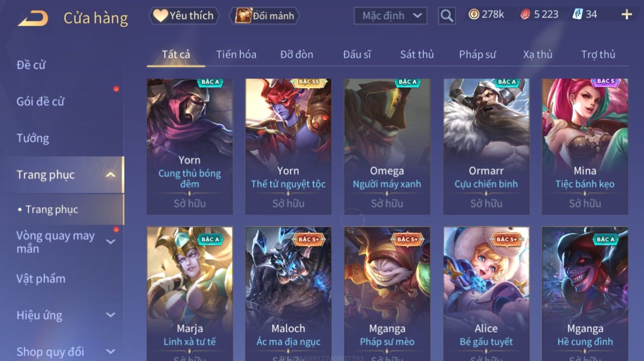Open Mina Tiệc bánh kẹo skin card
This screenshot has height=361, width=644.
585,147
